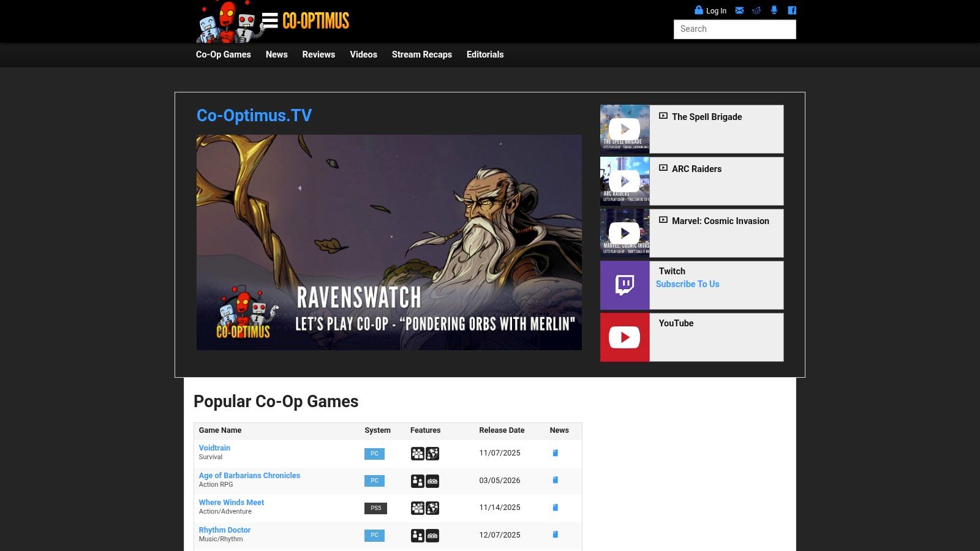Play the ARC Raiders video thumbnail
The image size is (980, 551).
point(625,181)
